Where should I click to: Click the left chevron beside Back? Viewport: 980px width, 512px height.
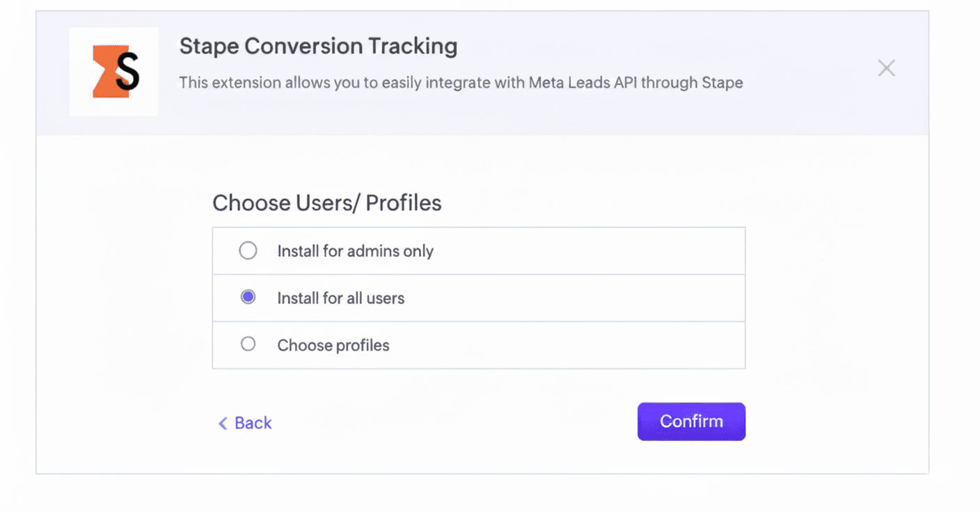point(223,423)
